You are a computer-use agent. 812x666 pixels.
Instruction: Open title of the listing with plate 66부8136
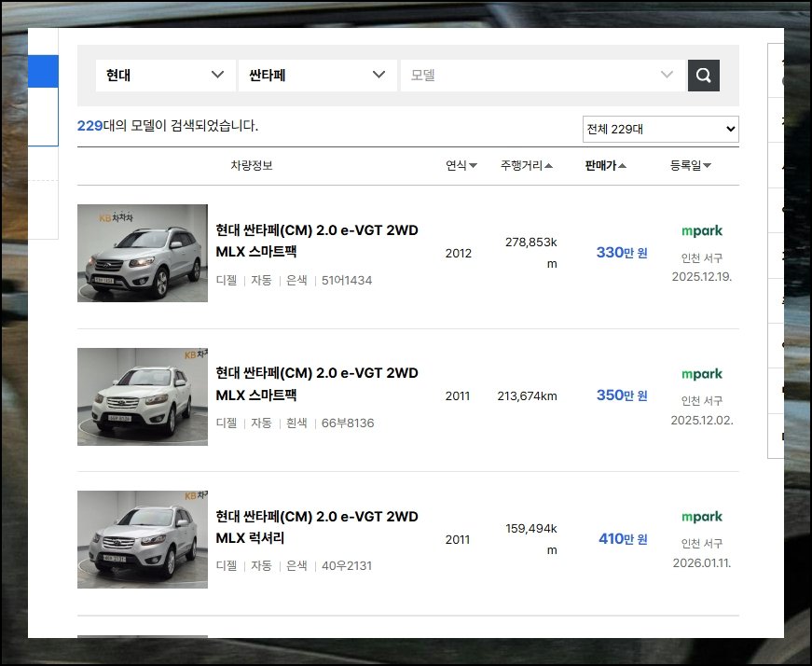tap(317, 384)
